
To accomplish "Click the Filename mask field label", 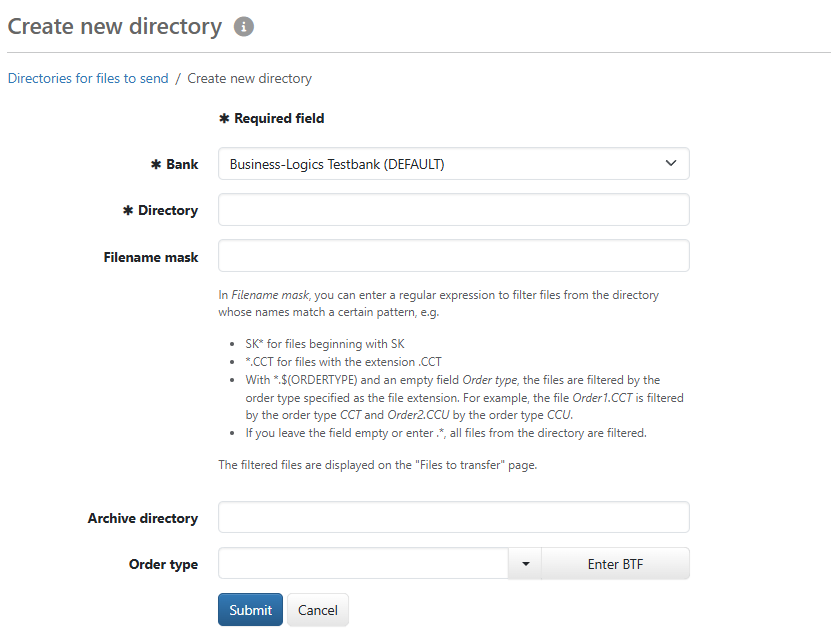I will pyautogui.click(x=151, y=257).
